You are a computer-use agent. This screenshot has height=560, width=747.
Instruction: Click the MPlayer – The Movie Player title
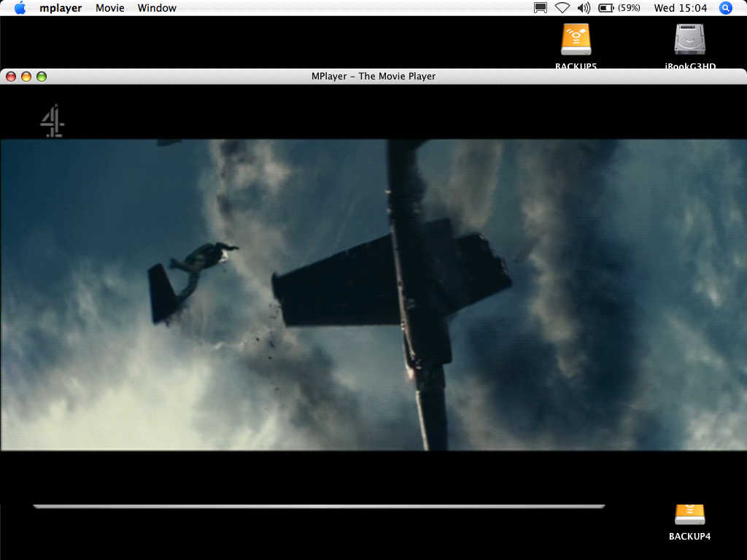pos(373,76)
